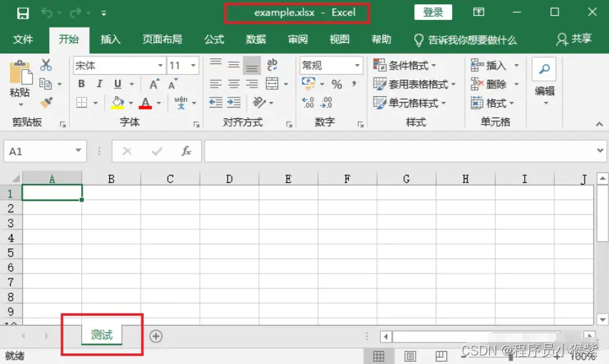
Task: Click 告诉我你想要做什么 search box
Action: [465, 40]
